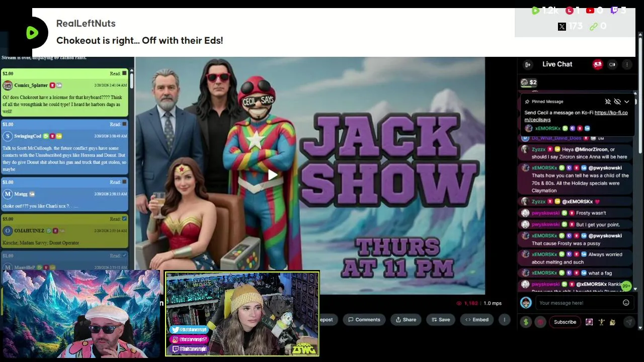
Task: Click the green link count icon
Action: pos(594,26)
